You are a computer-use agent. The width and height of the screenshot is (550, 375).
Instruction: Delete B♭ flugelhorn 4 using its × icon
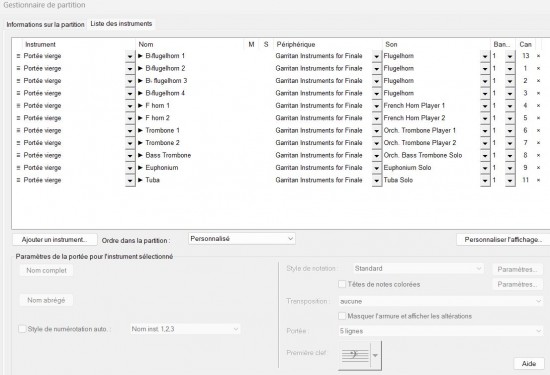tap(538, 93)
